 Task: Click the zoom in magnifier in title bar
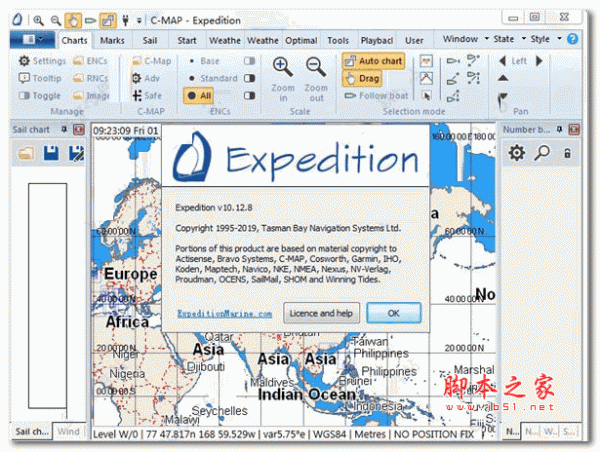point(38,20)
